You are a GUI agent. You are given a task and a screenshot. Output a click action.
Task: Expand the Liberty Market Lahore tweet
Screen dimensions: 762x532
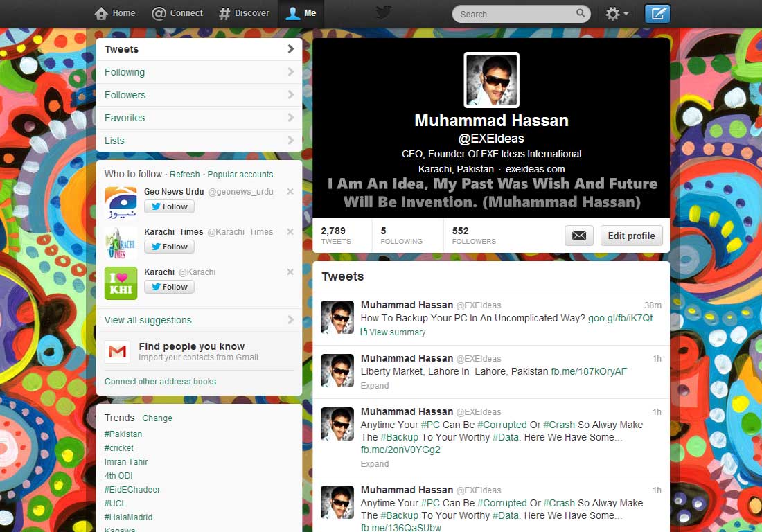(375, 386)
